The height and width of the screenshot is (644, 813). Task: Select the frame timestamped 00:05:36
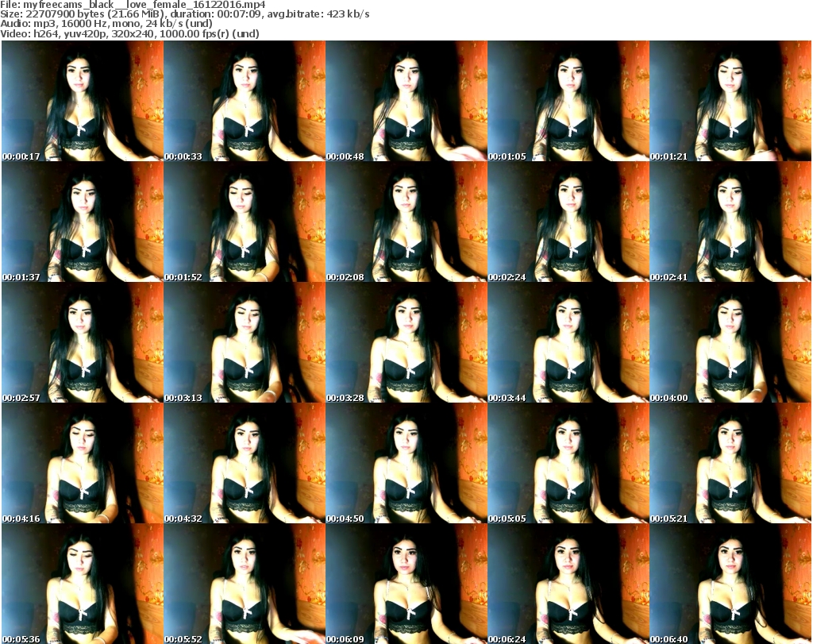82,584
